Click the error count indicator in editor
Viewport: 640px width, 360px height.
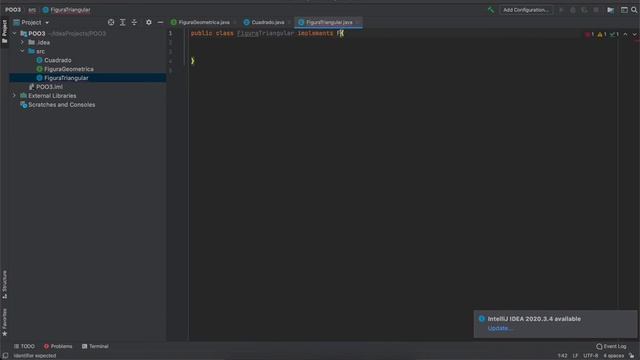[x=589, y=34]
